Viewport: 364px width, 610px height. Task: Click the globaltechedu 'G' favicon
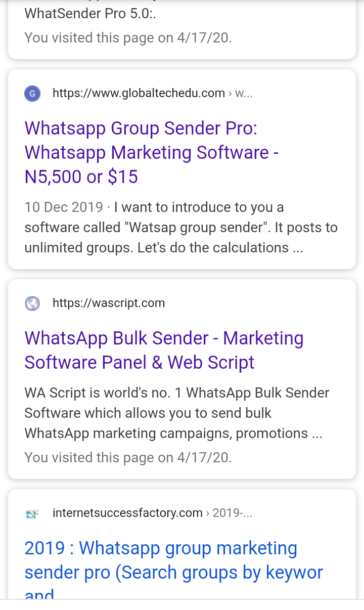tap(32, 94)
